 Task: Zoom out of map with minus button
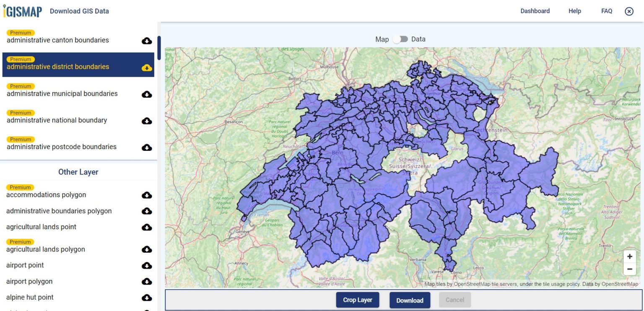coord(629,269)
